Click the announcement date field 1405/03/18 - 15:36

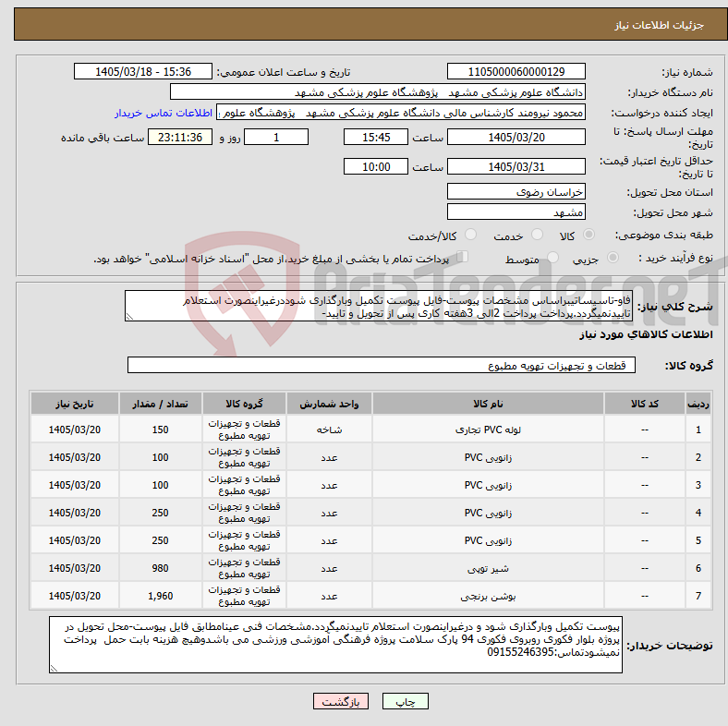pos(143,71)
